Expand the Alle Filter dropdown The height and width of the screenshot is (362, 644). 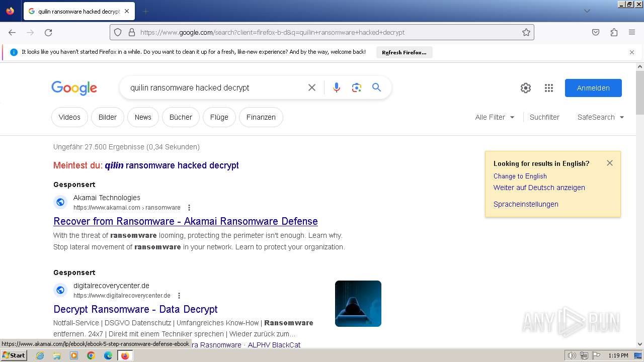[495, 117]
